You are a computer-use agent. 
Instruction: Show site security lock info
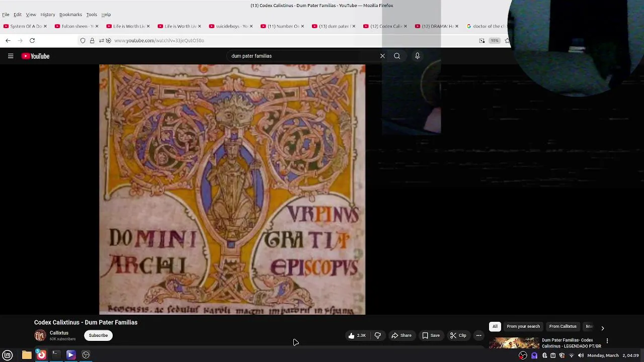pyautogui.click(x=92, y=40)
